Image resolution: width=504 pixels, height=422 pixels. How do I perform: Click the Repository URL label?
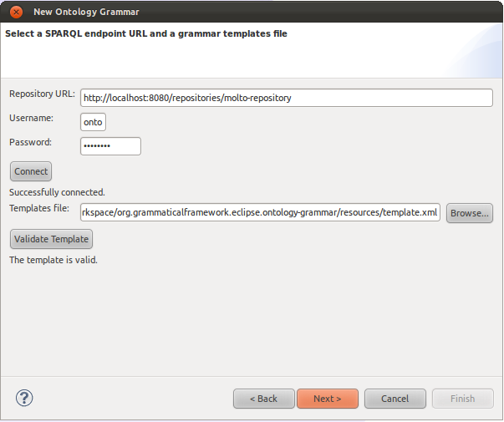(42, 94)
